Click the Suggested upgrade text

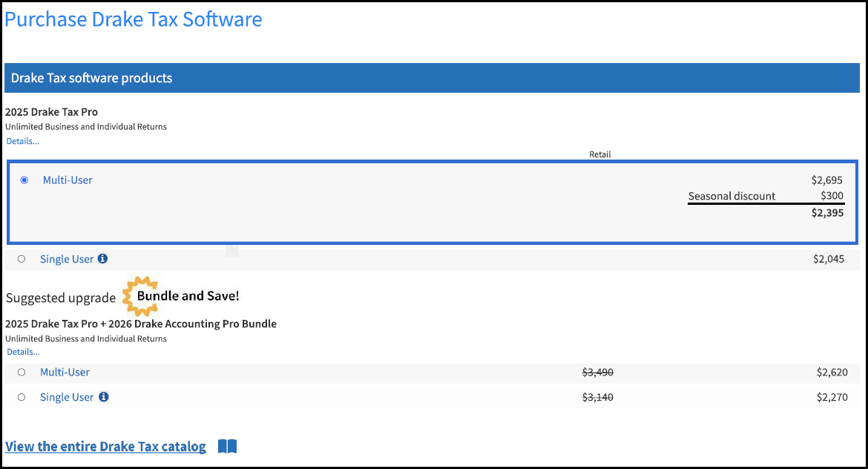pyautogui.click(x=61, y=298)
